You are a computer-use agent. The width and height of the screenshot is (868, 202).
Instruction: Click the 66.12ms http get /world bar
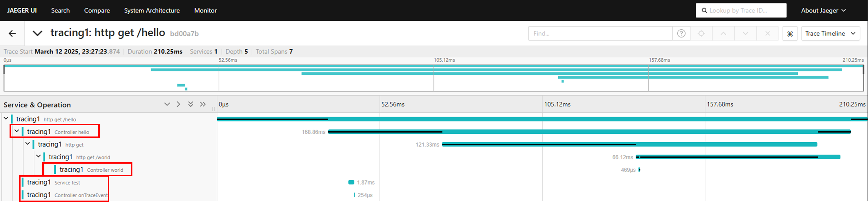pos(738,157)
